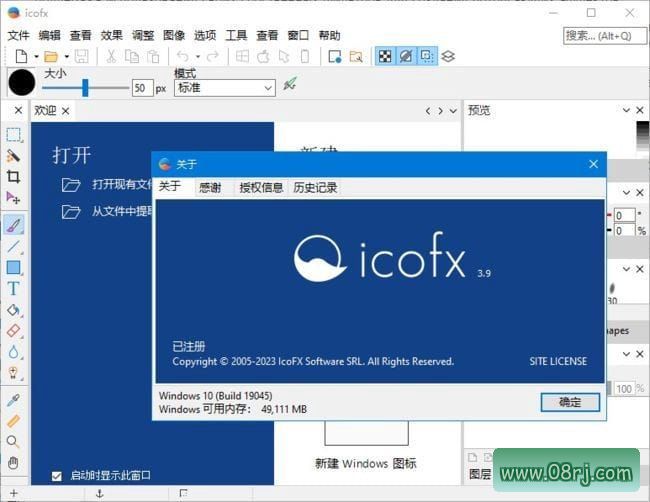Toggle the dashed-square toolbar button

[427, 56]
